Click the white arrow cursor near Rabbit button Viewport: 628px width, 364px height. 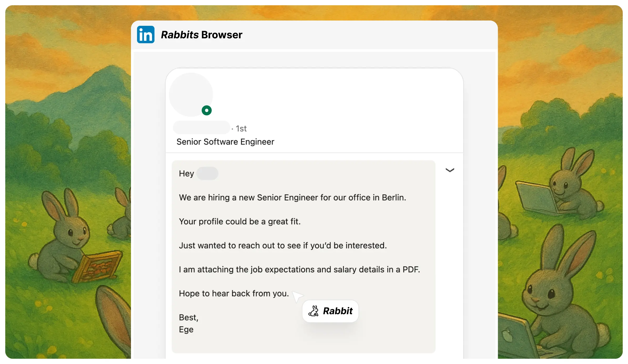click(297, 296)
